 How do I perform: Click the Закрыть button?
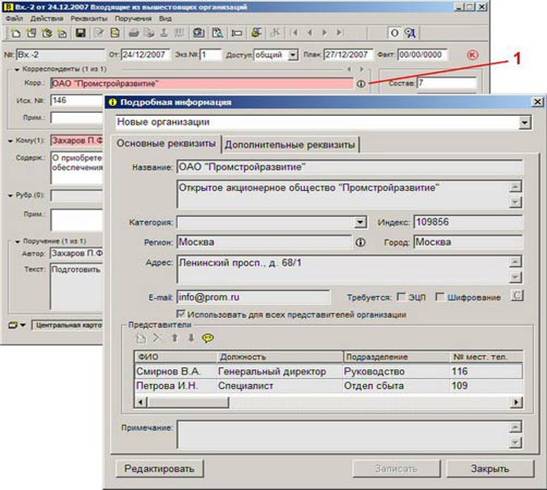490,468
